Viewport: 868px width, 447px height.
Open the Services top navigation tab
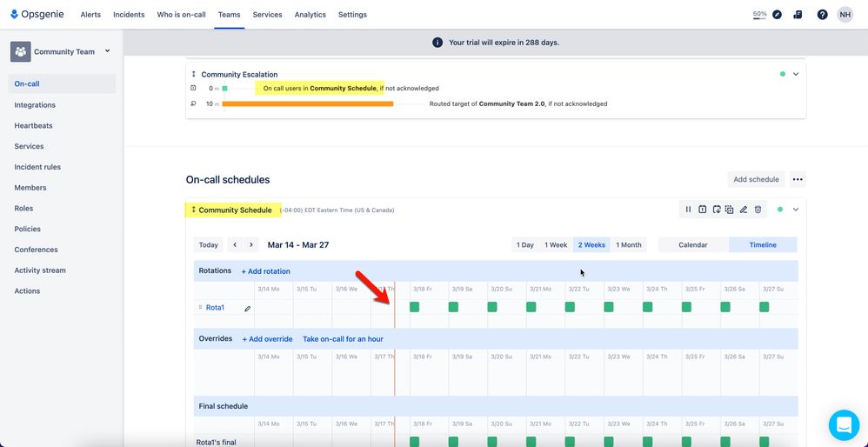(x=267, y=15)
